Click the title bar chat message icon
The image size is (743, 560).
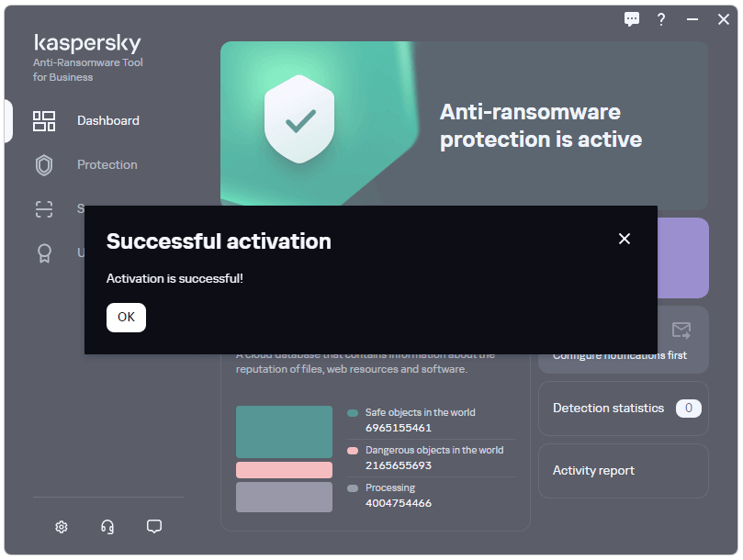[x=632, y=19]
